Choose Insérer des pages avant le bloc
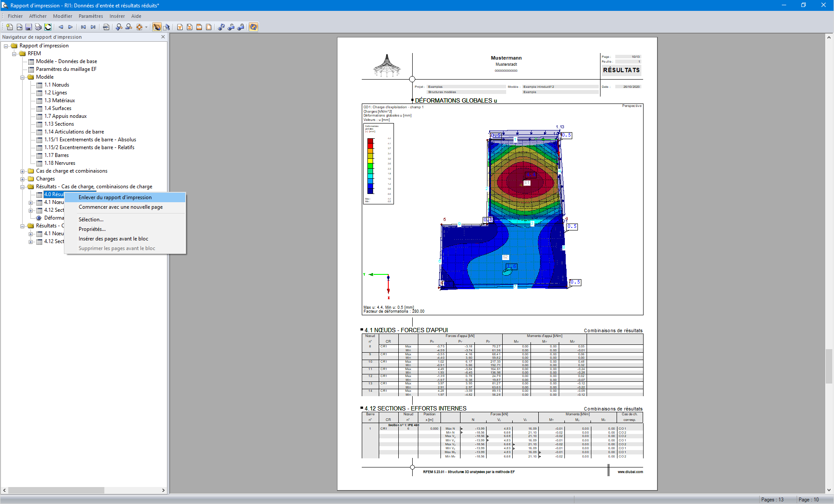Screen dimensions: 834x504 [125, 239]
